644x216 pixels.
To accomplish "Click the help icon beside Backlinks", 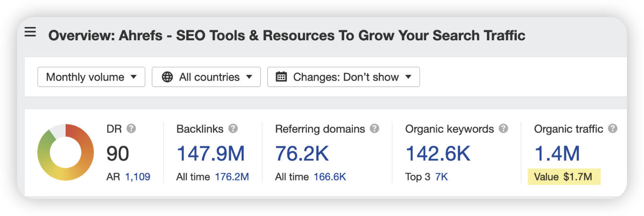I will coord(233,129).
